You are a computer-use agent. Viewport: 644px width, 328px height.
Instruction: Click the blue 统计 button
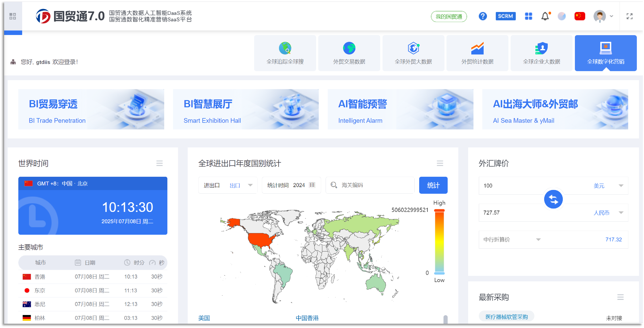pyautogui.click(x=433, y=185)
